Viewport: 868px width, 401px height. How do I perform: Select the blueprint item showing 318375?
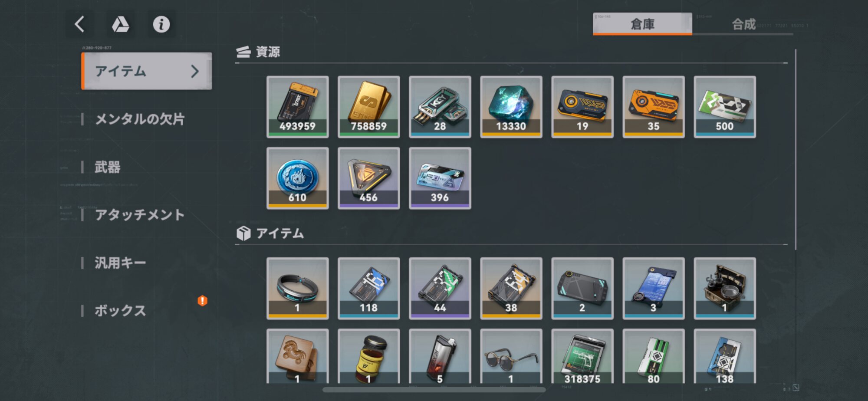pos(582,356)
